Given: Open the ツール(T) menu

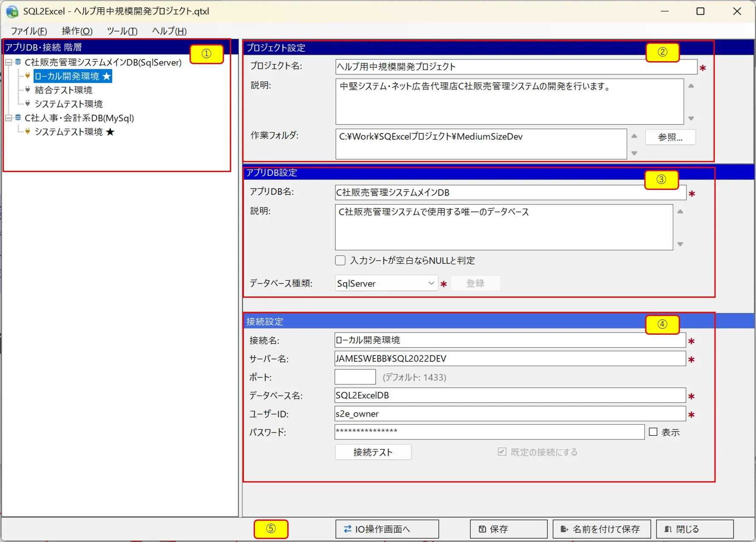Looking at the screenshot, I should [122, 31].
